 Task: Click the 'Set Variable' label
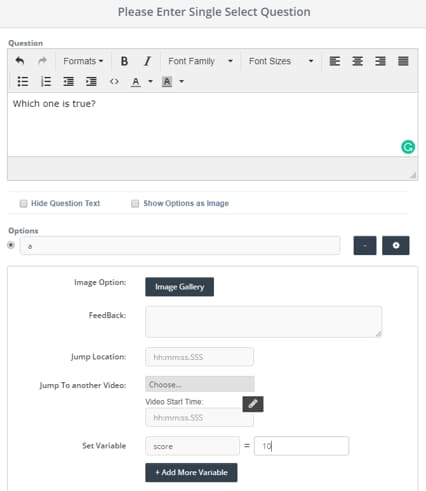click(104, 446)
